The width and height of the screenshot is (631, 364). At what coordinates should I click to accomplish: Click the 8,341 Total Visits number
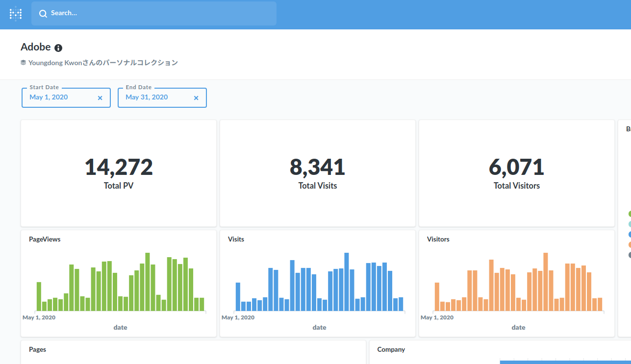point(317,167)
